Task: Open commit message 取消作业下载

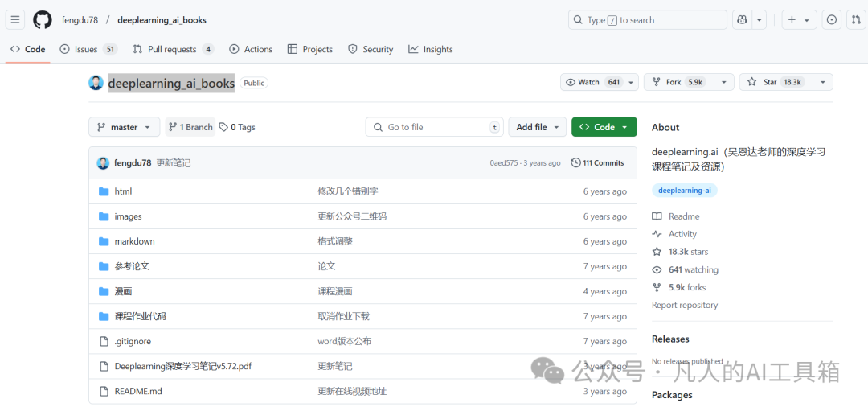Action: (x=343, y=316)
